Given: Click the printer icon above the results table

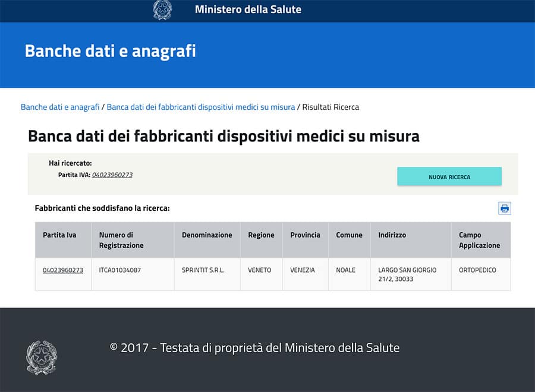Looking at the screenshot, I should [505, 208].
